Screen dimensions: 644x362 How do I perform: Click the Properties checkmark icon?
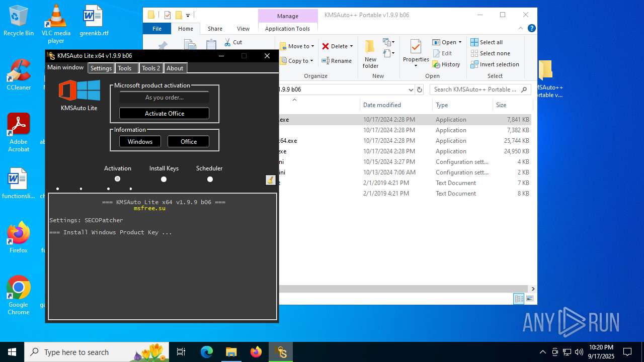coord(416,47)
